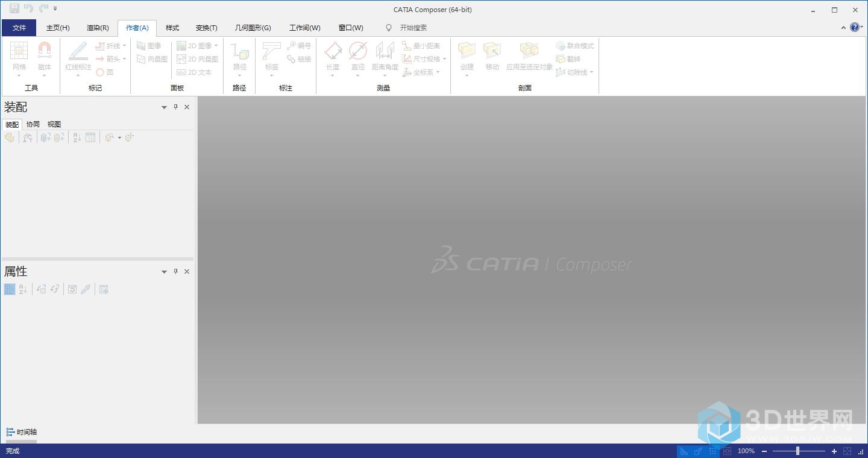Click the 链接 (Link) annotation tool
The width and height of the screenshot is (868, 458).
tap(299, 59)
